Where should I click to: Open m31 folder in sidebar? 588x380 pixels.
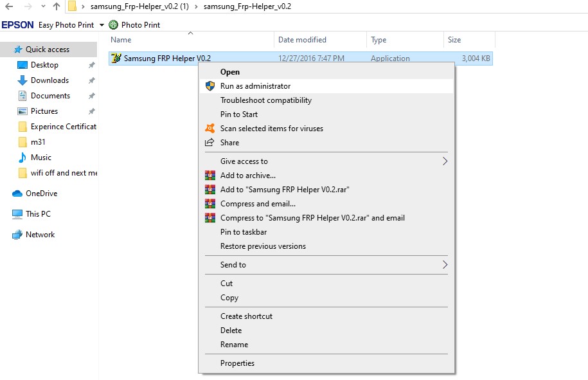pyautogui.click(x=38, y=142)
